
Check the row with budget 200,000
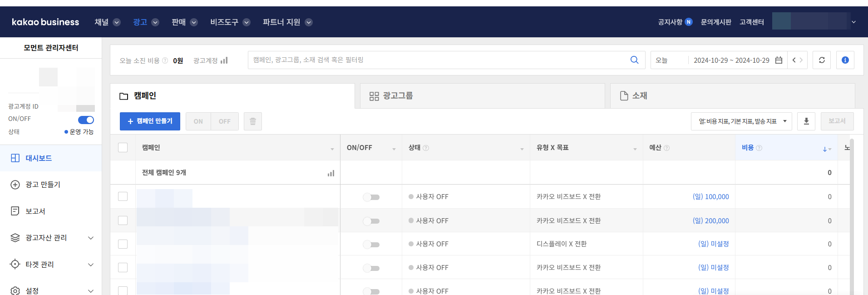click(x=123, y=220)
